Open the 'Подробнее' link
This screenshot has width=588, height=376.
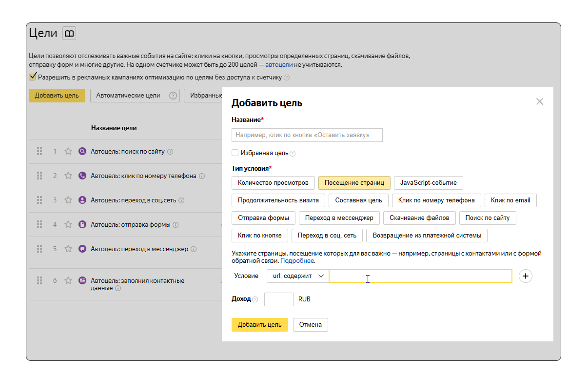(x=297, y=261)
